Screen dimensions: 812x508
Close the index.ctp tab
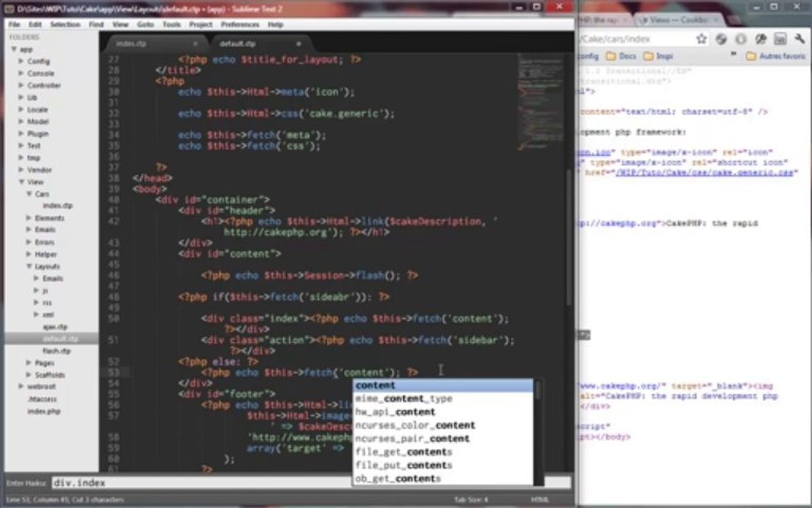[x=195, y=44]
